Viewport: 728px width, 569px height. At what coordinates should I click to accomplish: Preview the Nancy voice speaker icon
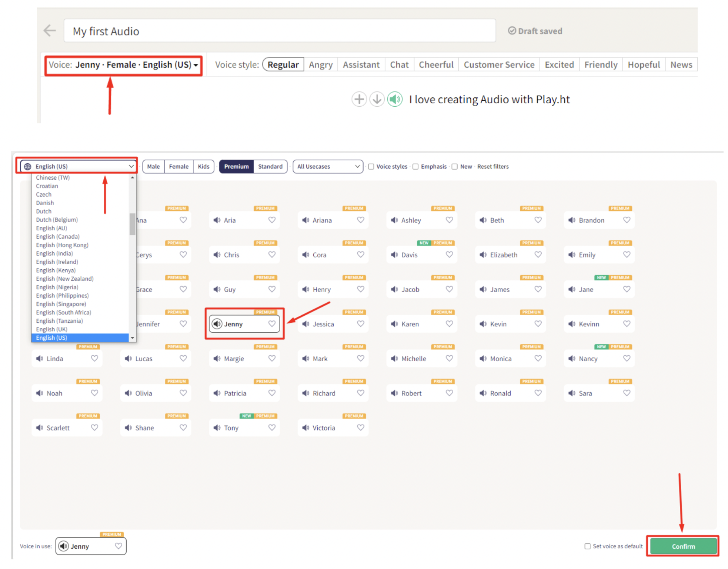572,359
